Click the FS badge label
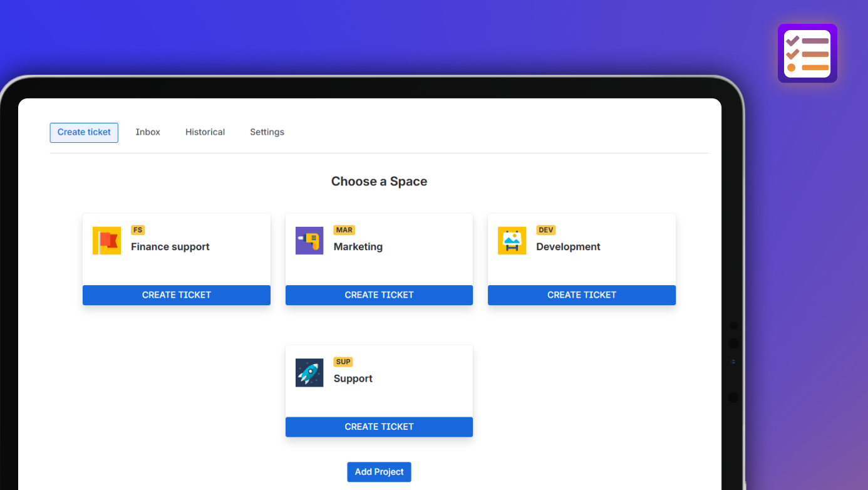 point(138,230)
